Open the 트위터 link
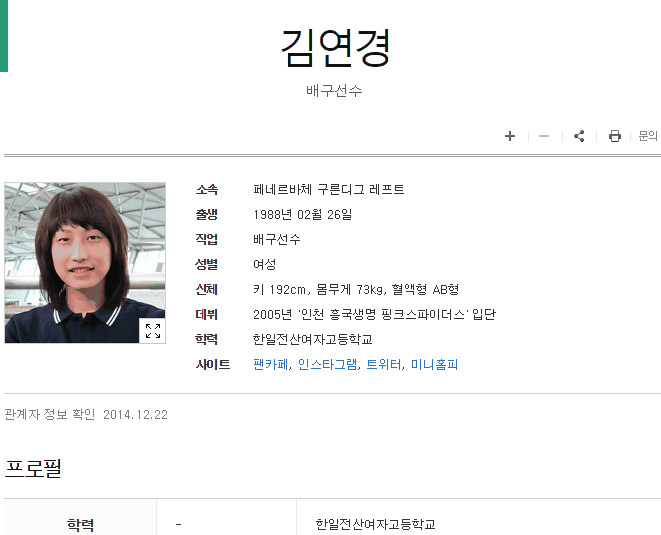661x535 pixels. point(384,364)
